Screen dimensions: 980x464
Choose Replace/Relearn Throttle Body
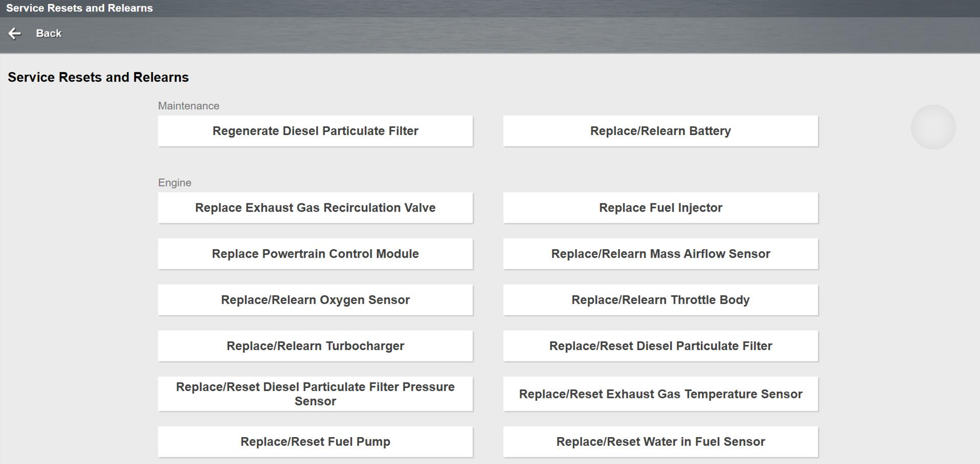coord(660,300)
